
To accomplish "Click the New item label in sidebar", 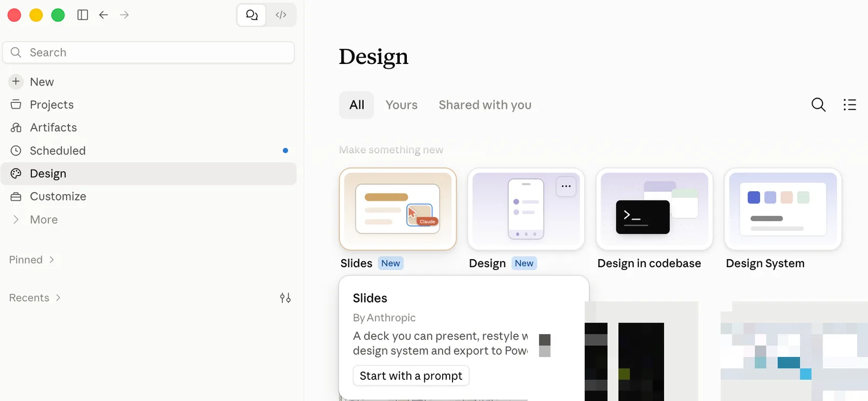I will coord(42,82).
